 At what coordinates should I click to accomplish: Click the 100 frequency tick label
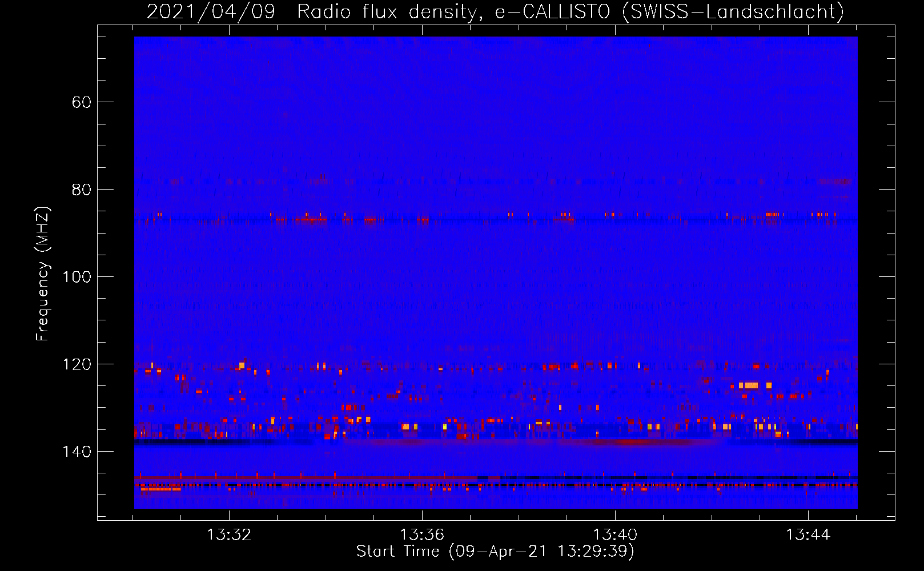coord(77,277)
